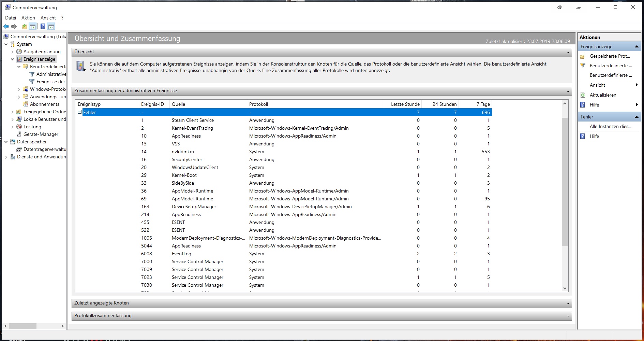Open Ansicht submenu in Aktionen pane
Screen dimensions: 644x341
(x=609, y=85)
